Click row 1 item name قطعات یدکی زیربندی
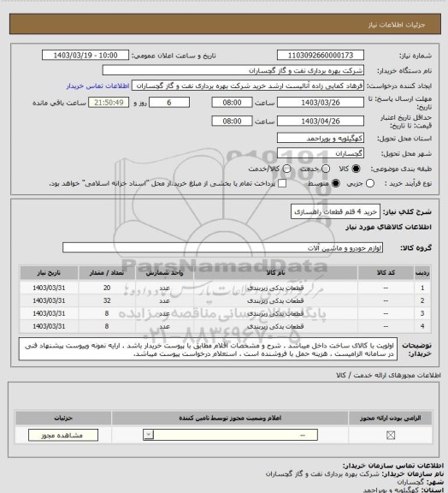The height and width of the screenshot is (493, 448). tap(275, 288)
